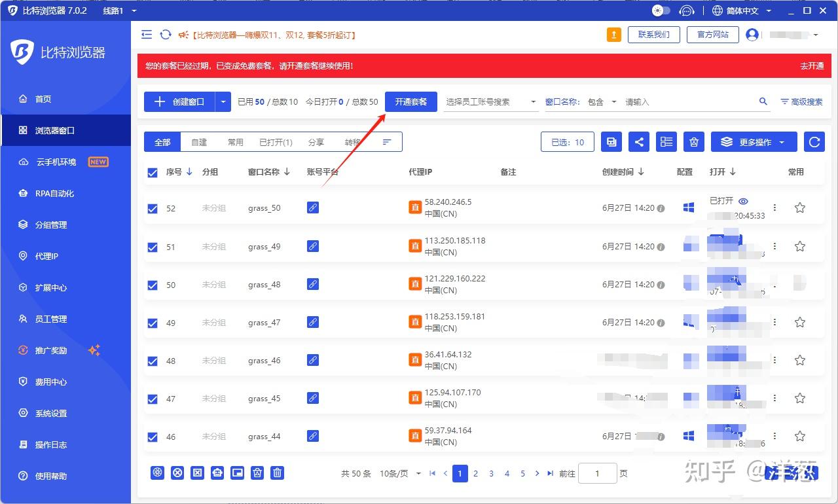Click the delete icon at the bottom action bar
The image size is (838, 504).
277,472
